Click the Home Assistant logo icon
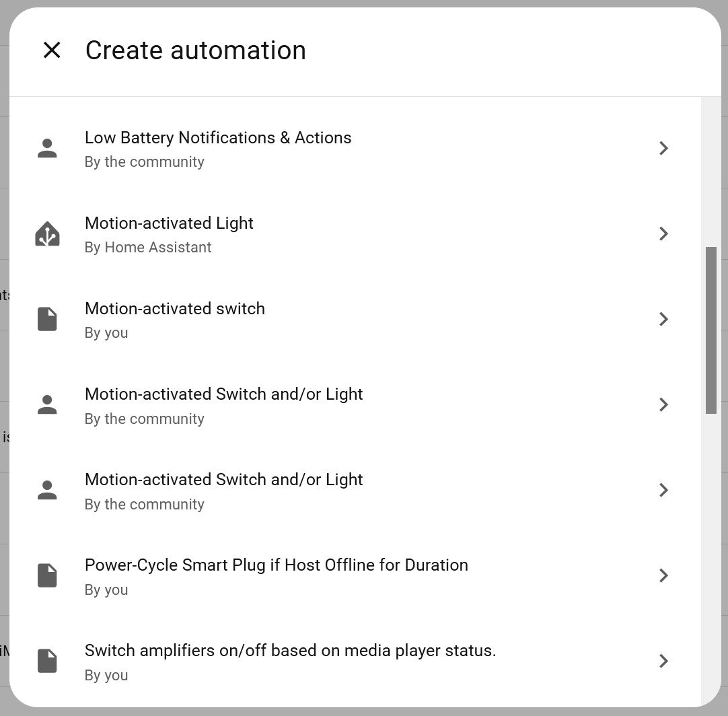The width and height of the screenshot is (728, 716). 47,234
